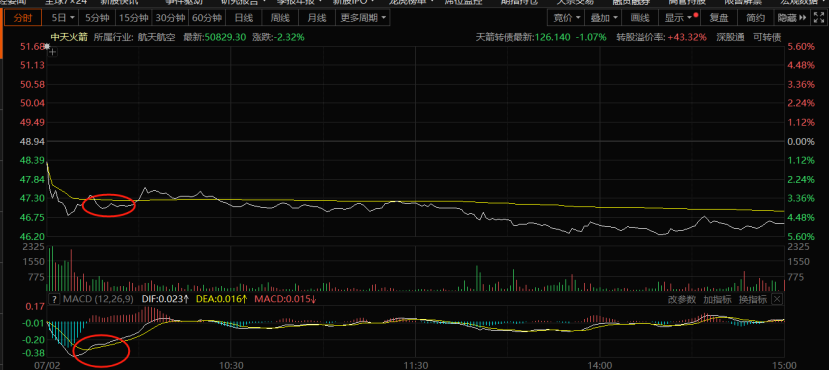Image resolution: width=830 pixels, height=370 pixels.
Task: Show the 日线 daily chart
Action: [243, 18]
